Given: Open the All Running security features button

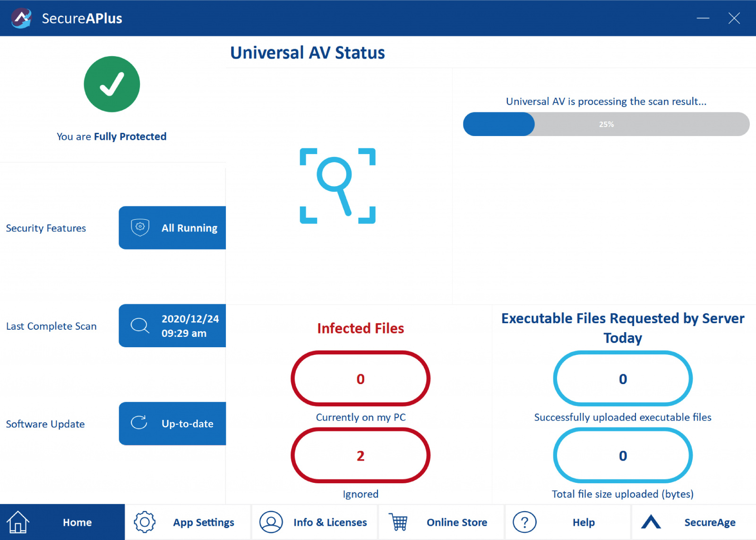Looking at the screenshot, I should [x=172, y=228].
